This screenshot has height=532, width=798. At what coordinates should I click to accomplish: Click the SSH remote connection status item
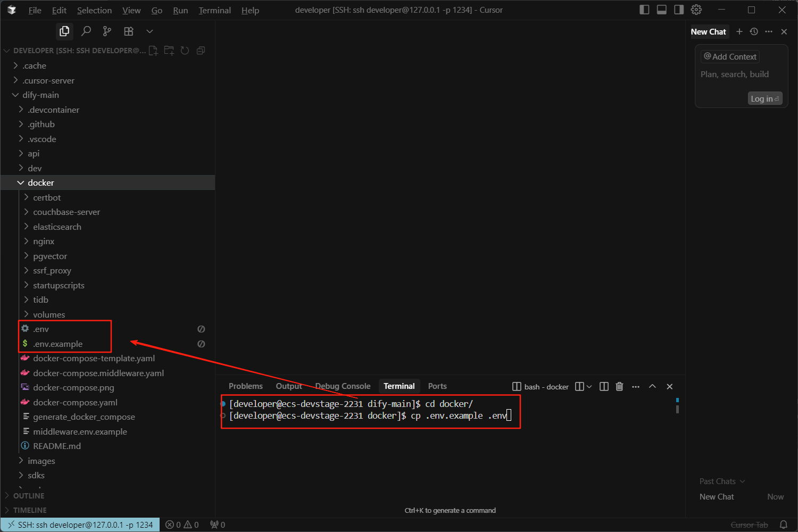[x=80, y=525]
